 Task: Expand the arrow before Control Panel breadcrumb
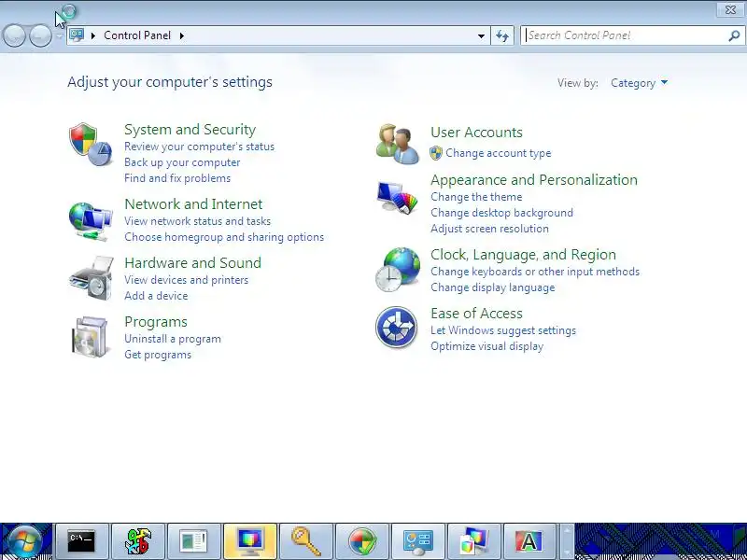(x=93, y=35)
